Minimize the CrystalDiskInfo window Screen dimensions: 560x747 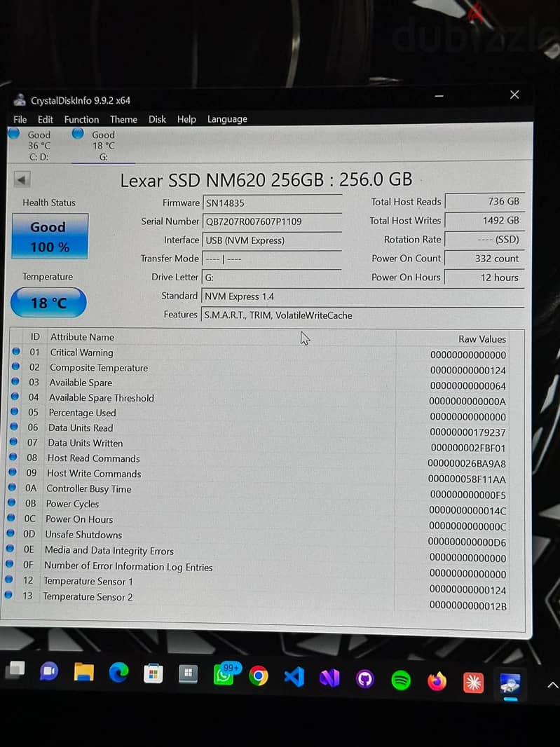click(439, 96)
